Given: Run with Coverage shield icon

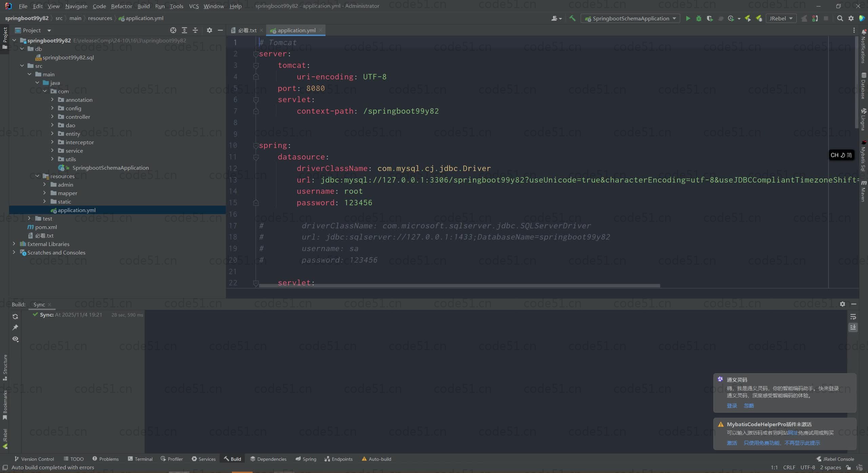Looking at the screenshot, I should 709,18.
